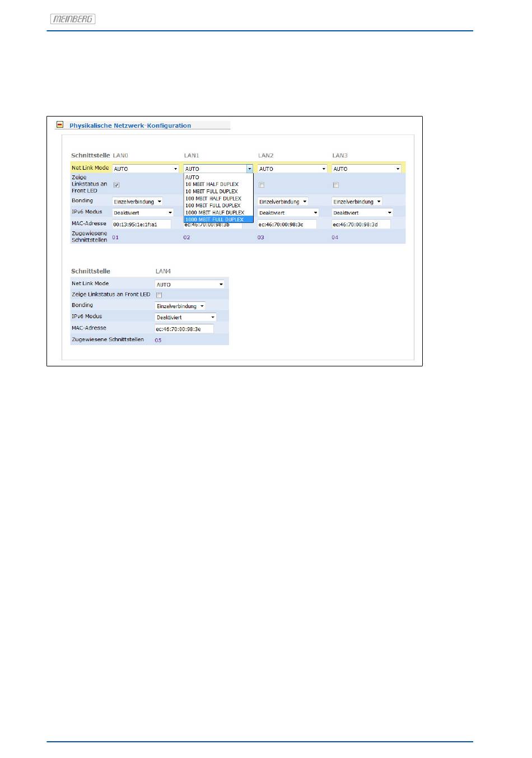Click MAC-Adresse label in LAN4 table

(x=89, y=328)
